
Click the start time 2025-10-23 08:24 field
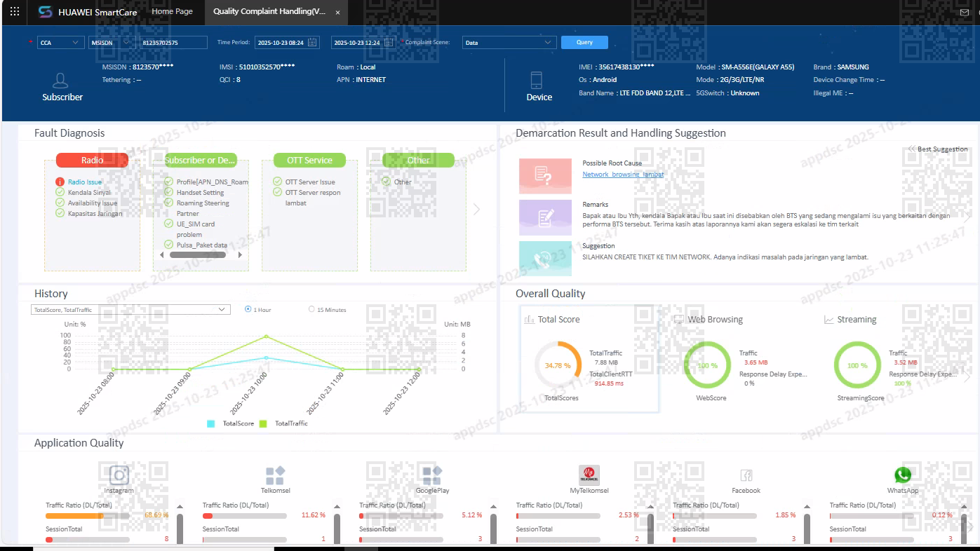tap(287, 43)
